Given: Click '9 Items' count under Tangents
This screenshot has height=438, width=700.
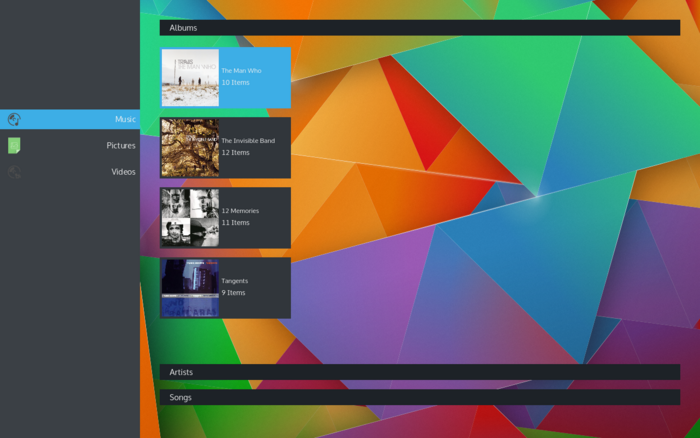Looking at the screenshot, I should [233, 293].
